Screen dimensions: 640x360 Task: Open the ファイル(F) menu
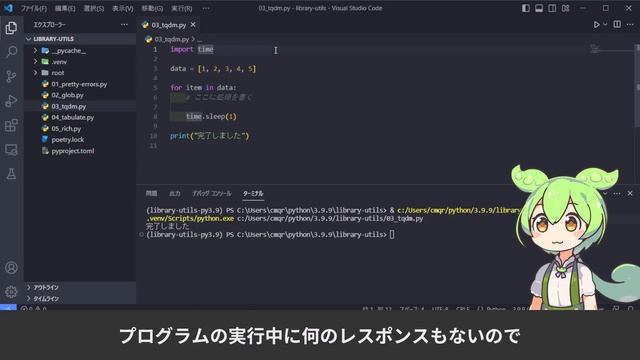point(34,8)
